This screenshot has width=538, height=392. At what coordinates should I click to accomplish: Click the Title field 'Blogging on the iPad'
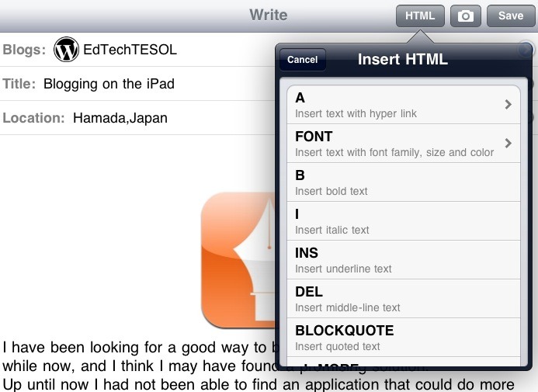[x=109, y=84]
